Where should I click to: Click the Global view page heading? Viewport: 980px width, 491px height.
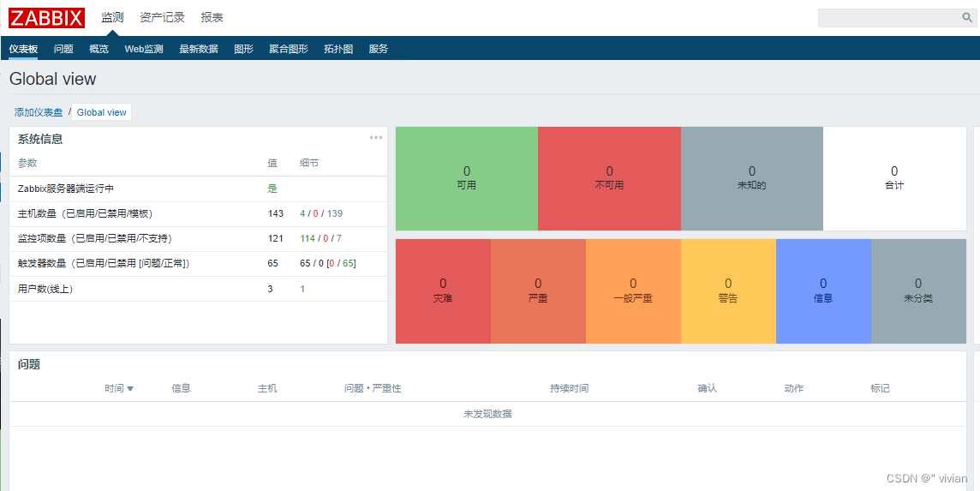tap(52, 79)
